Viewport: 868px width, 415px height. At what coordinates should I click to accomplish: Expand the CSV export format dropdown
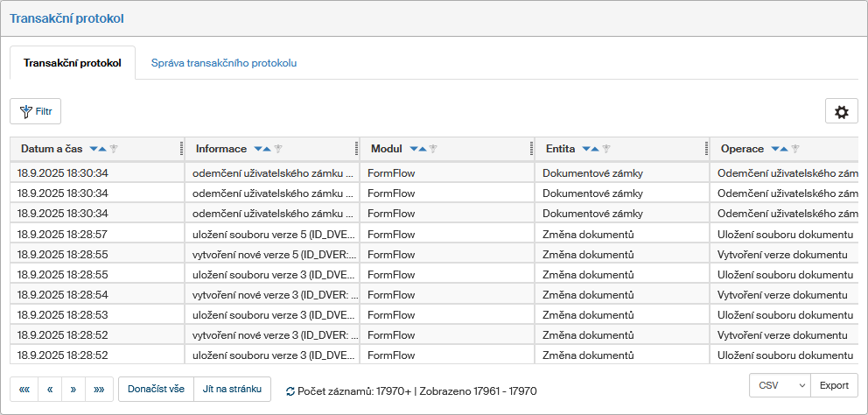[x=780, y=385]
